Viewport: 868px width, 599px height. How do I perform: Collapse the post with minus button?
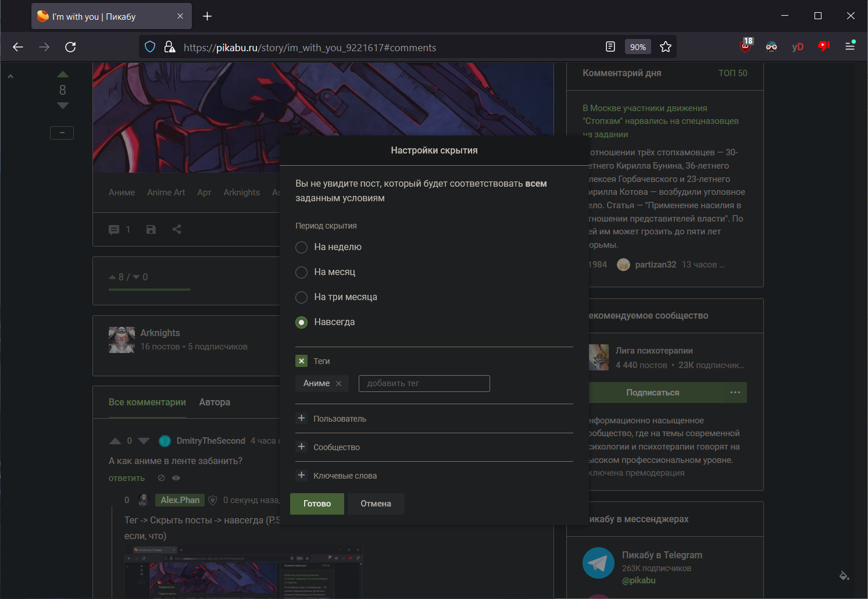tap(62, 133)
